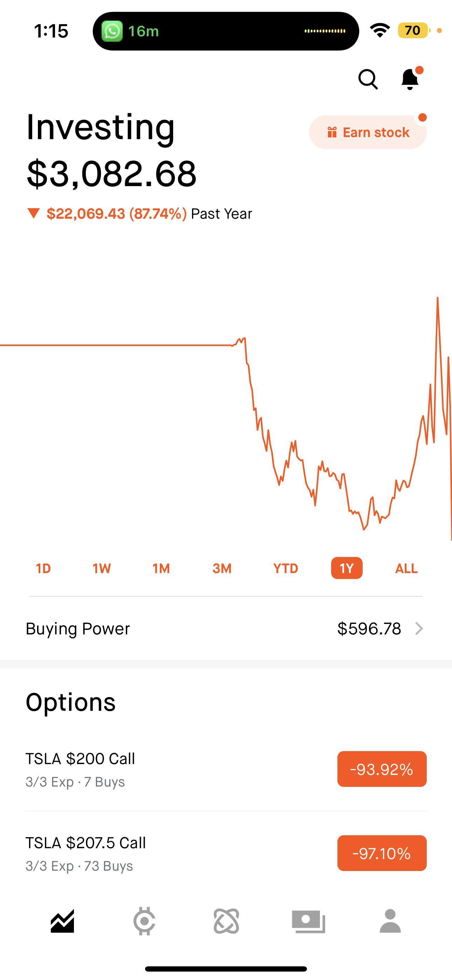Expand Buying Power details chevron

[419, 628]
